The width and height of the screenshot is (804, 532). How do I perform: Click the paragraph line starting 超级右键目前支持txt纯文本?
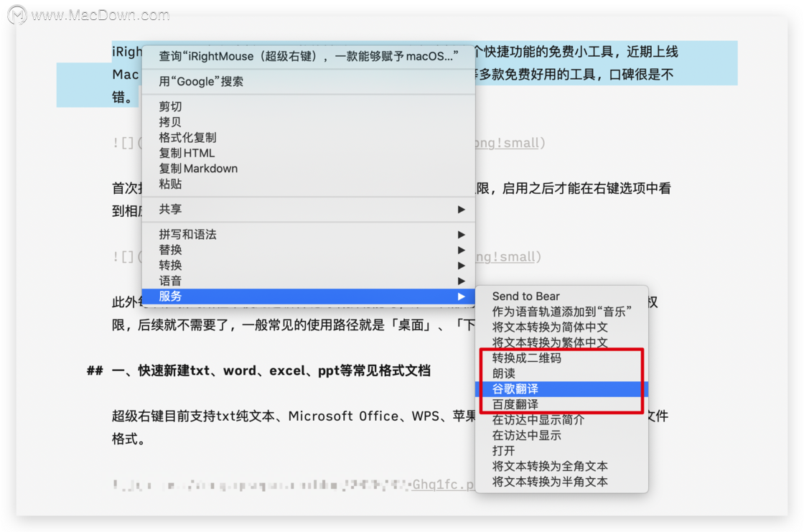[x=294, y=416]
